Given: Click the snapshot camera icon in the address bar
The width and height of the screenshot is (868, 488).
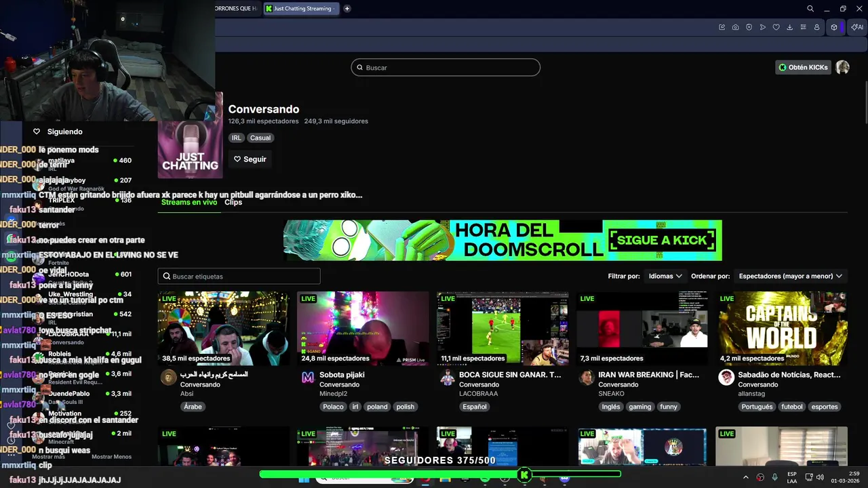Looking at the screenshot, I should [x=736, y=27].
